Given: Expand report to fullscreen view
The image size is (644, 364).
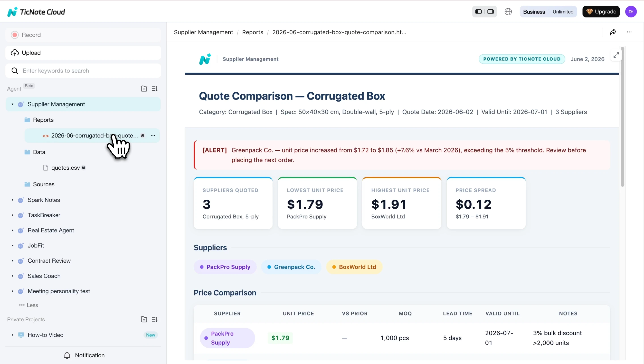Looking at the screenshot, I should [x=616, y=55].
